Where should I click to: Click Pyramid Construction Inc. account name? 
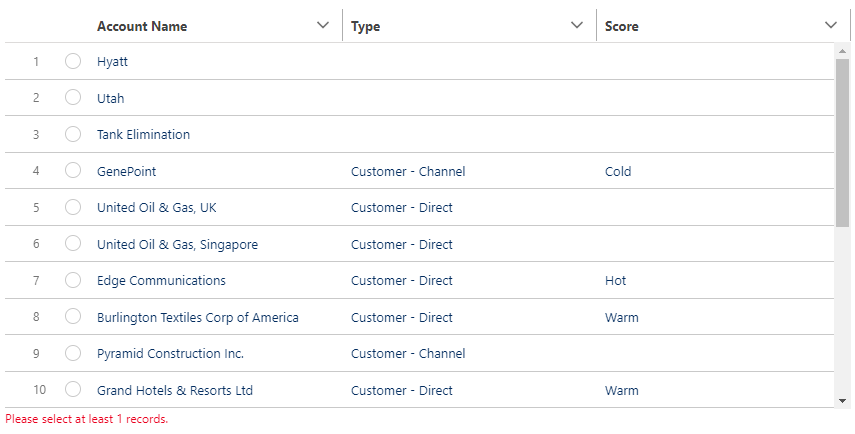click(x=170, y=354)
